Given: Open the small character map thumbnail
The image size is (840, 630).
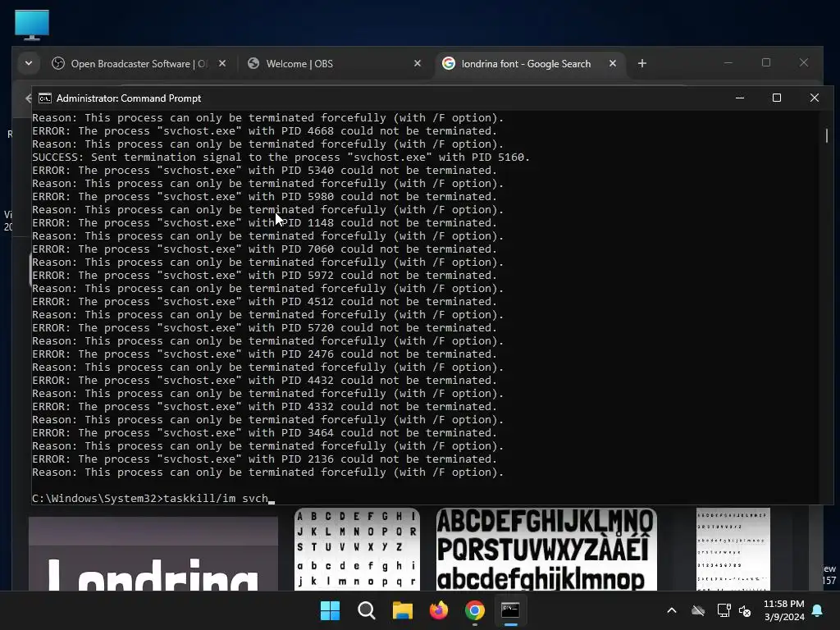Looking at the screenshot, I should 733,549.
